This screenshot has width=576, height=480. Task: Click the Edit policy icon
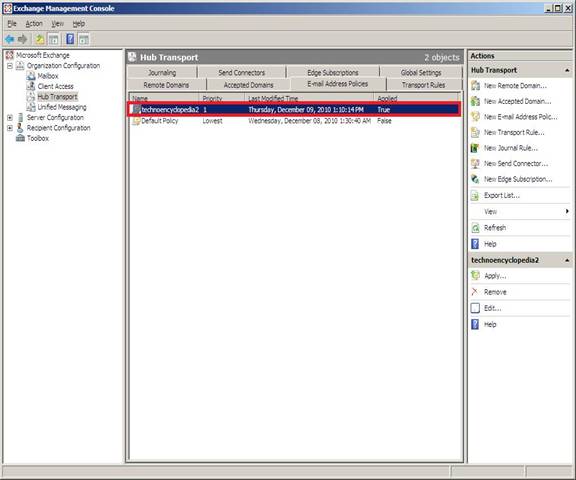[x=475, y=308]
